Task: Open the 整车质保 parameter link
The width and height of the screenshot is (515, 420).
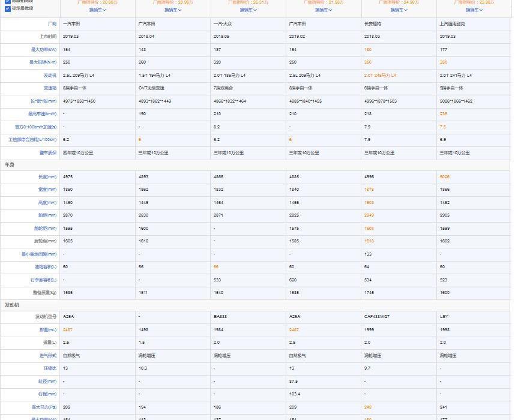Action: tap(48, 153)
